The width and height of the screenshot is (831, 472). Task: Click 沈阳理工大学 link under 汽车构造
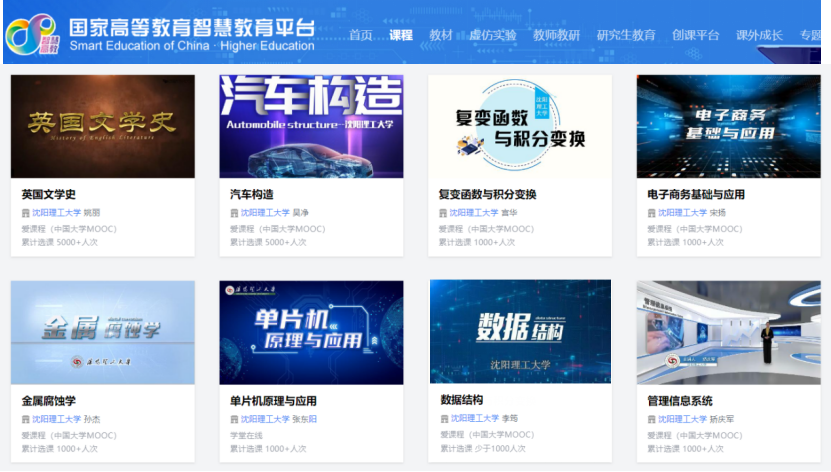[x=265, y=212]
